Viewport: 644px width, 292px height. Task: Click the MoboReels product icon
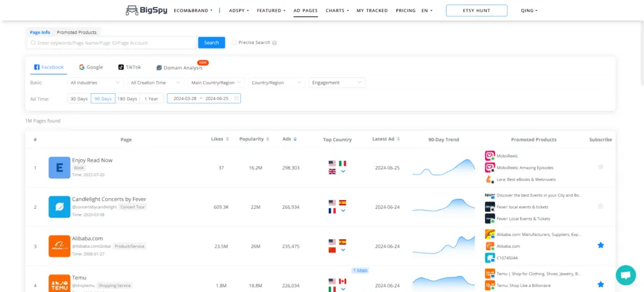489,156
